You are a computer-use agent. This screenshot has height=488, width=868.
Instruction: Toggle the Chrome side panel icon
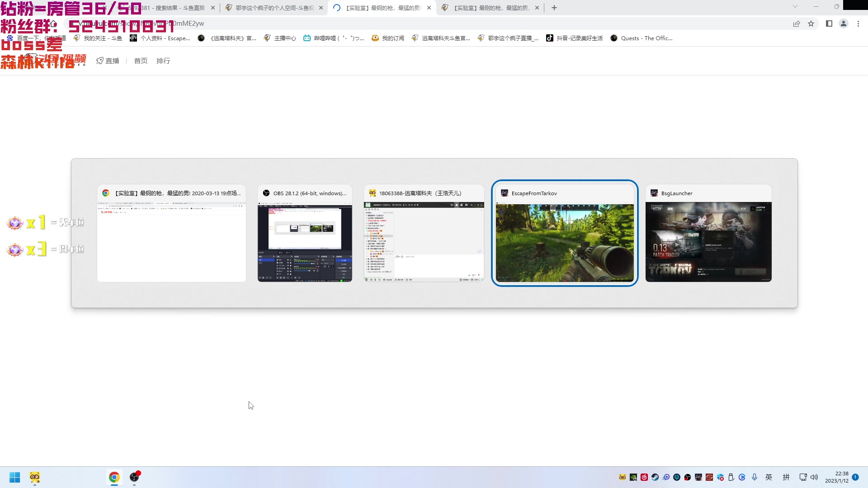(x=829, y=23)
